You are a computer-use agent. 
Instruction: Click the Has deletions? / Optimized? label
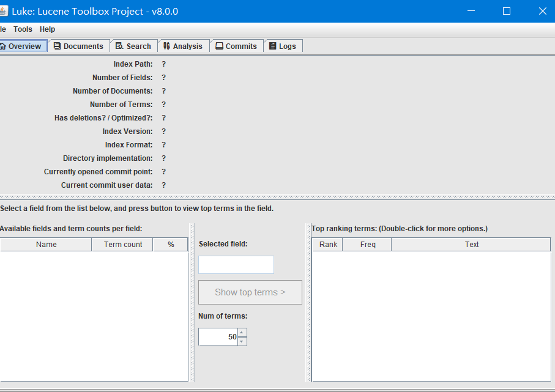[x=103, y=118]
